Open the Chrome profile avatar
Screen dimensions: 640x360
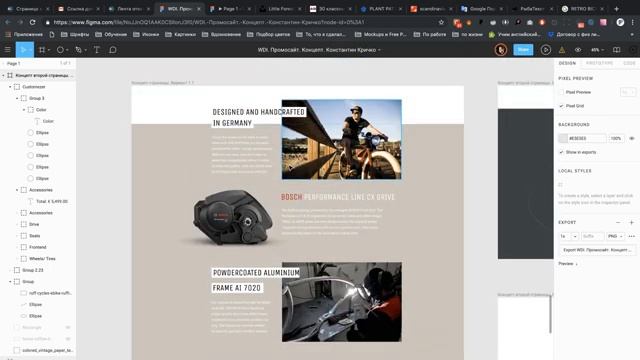[620, 22]
